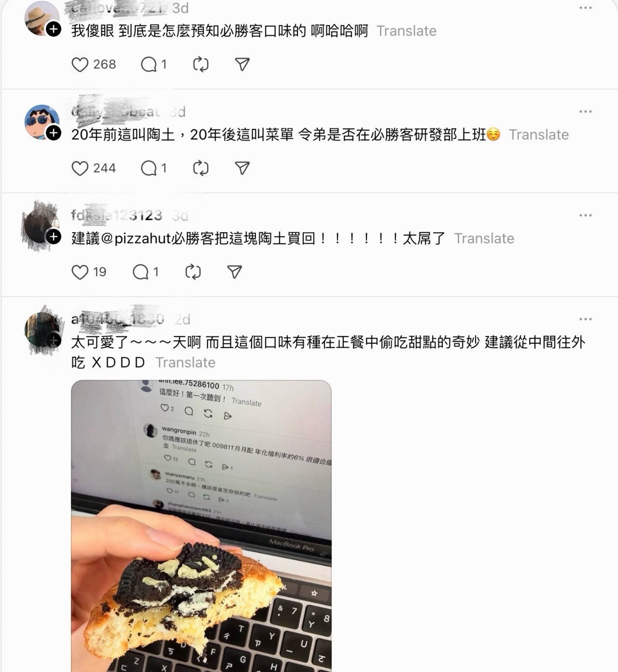Translate the 我傻眼 comment
618x672 pixels.
pos(406,31)
